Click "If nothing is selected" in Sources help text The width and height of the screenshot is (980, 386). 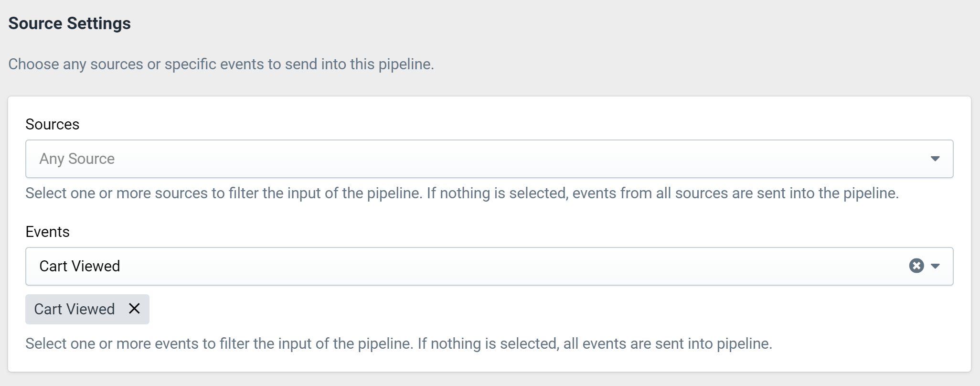497,193
